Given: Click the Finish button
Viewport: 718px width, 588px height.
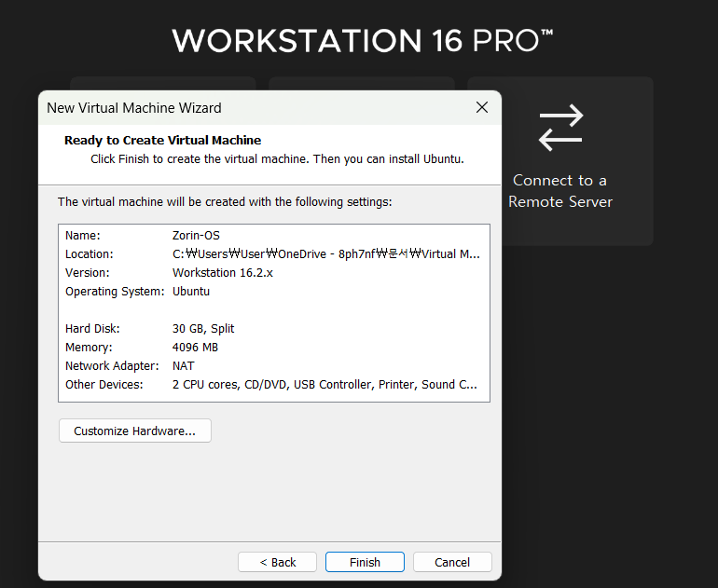Looking at the screenshot, I should tap(365, 562).
